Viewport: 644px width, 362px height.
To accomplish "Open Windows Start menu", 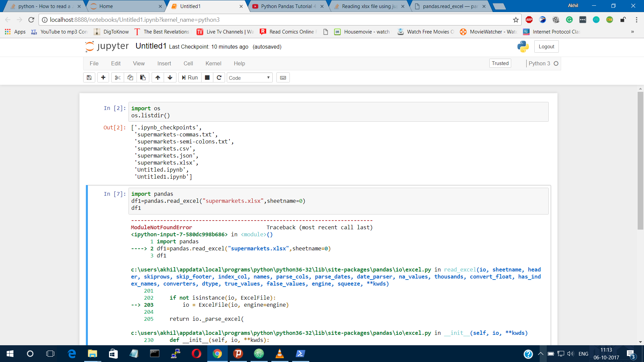I will pyautogui.click(x=10, y=354).
